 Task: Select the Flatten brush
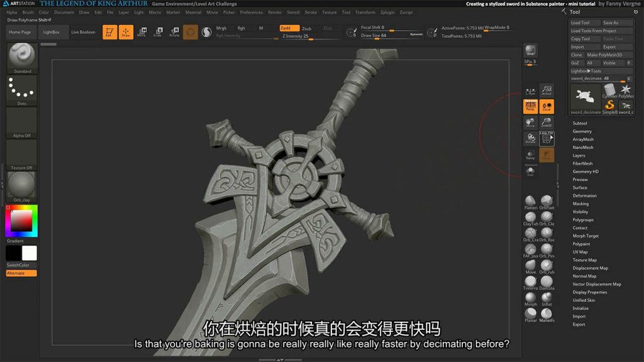click(x=530, y=202)
